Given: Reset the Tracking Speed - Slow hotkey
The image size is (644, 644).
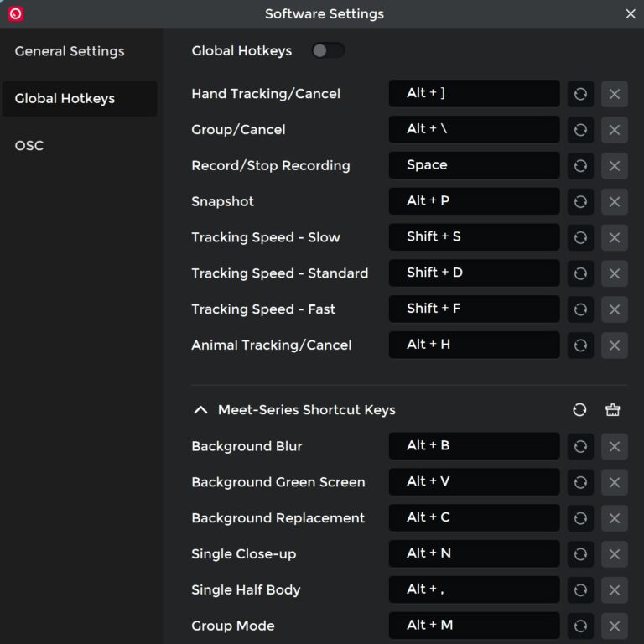Looking at the screenshot, I should [x=580, y=238].
